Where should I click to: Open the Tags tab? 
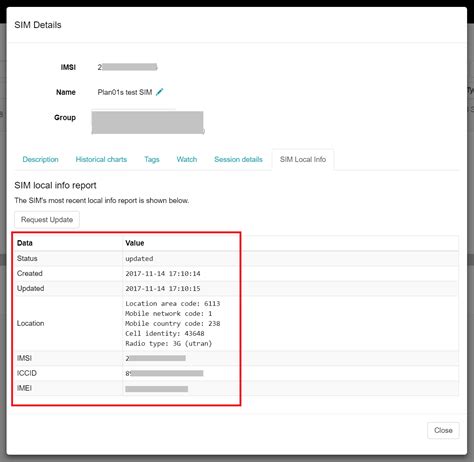click(152, 159)
